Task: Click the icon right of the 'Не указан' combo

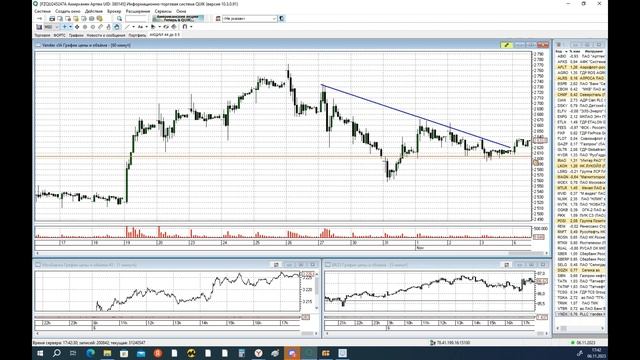Action: [282, 19]
